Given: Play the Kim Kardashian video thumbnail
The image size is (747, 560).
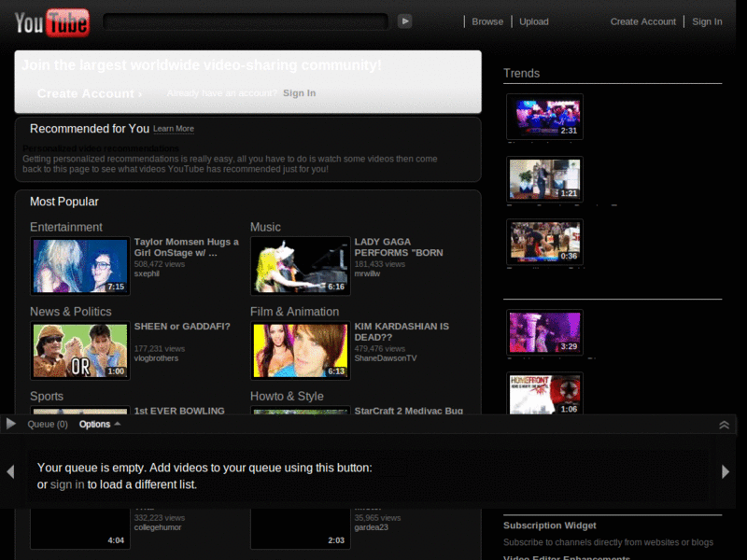Looking at the screenshot, I should (300, 351).
